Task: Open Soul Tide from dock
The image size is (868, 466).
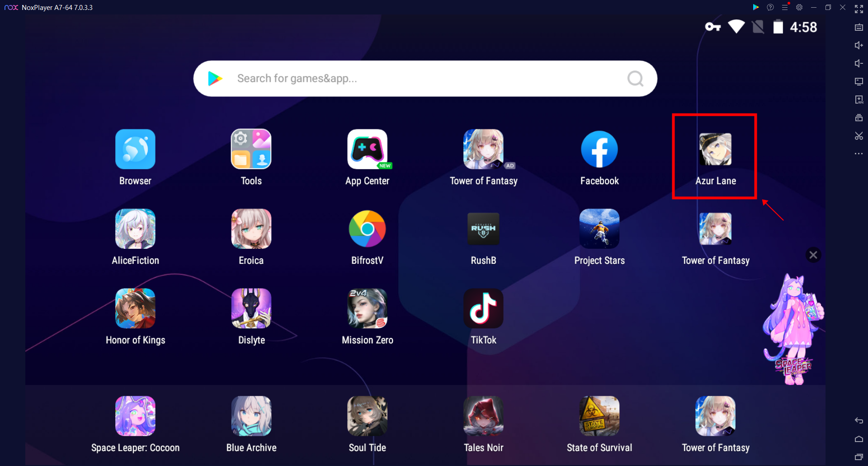Action: (368, 416)
